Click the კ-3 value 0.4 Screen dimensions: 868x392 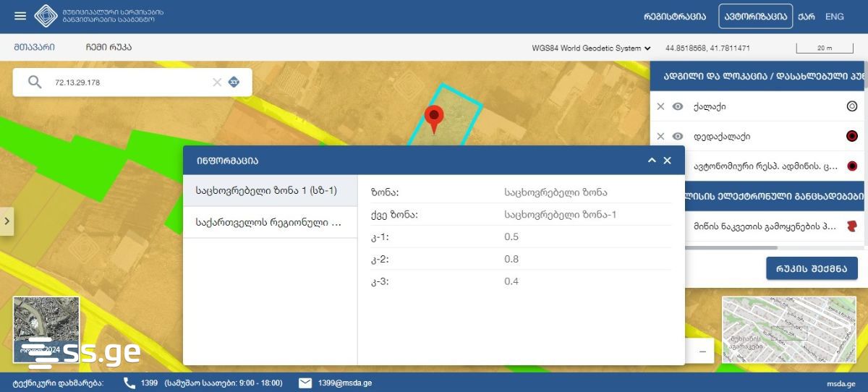511,281
